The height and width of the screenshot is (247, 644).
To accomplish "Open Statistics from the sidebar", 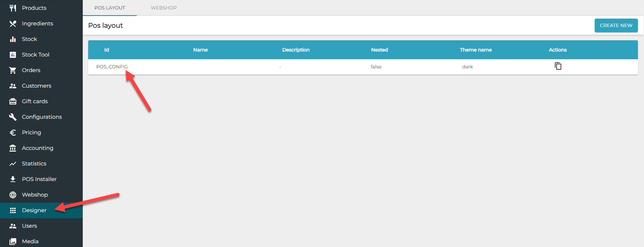I will tap(34, 163).
